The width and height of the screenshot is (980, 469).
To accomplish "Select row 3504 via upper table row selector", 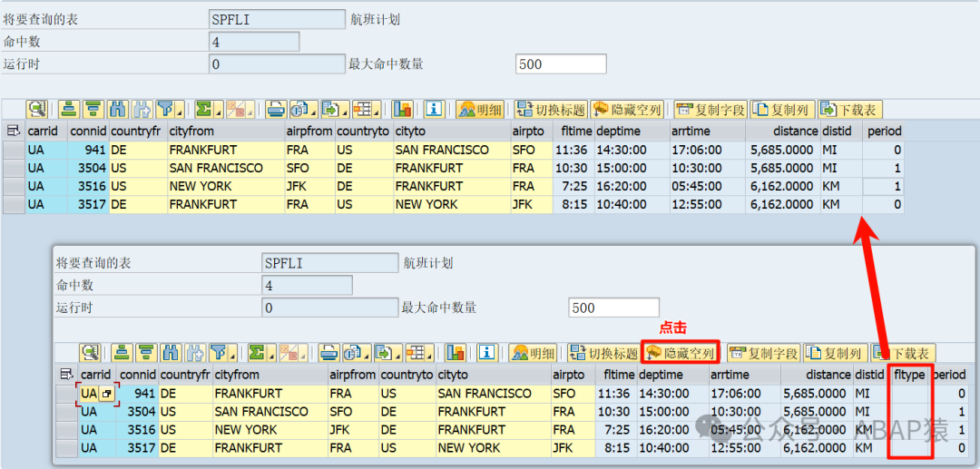I will (x=14, y=169).
